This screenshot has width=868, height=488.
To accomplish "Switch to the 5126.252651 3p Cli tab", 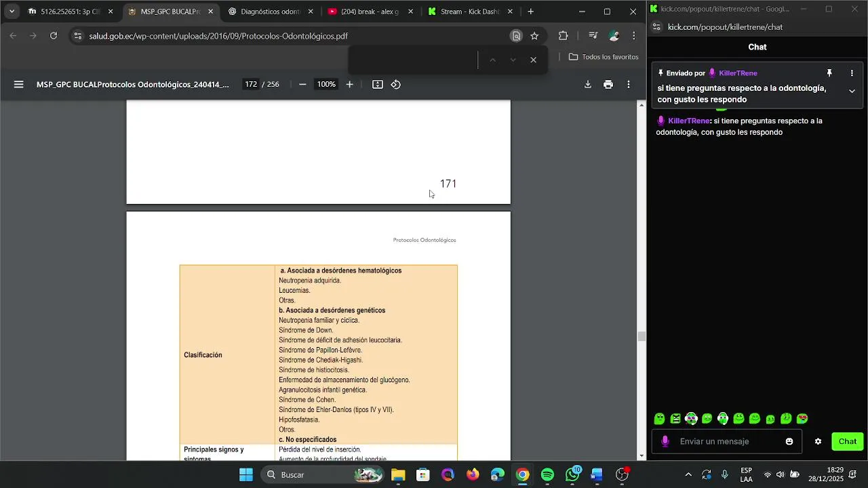I will pyautogui.click(x=71, y=12).
